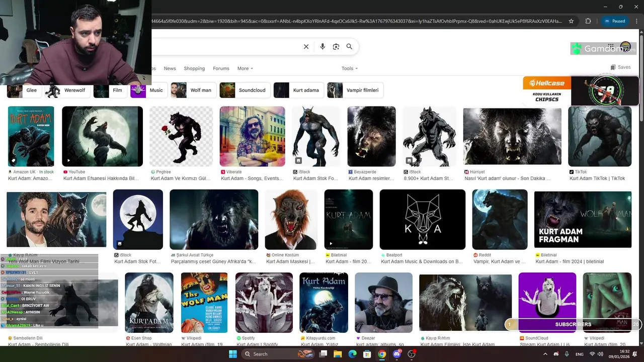Select the Soundcloud filter chip
Image resolution: width=644 pixels, height=362 pixels.
coord(245,90)
